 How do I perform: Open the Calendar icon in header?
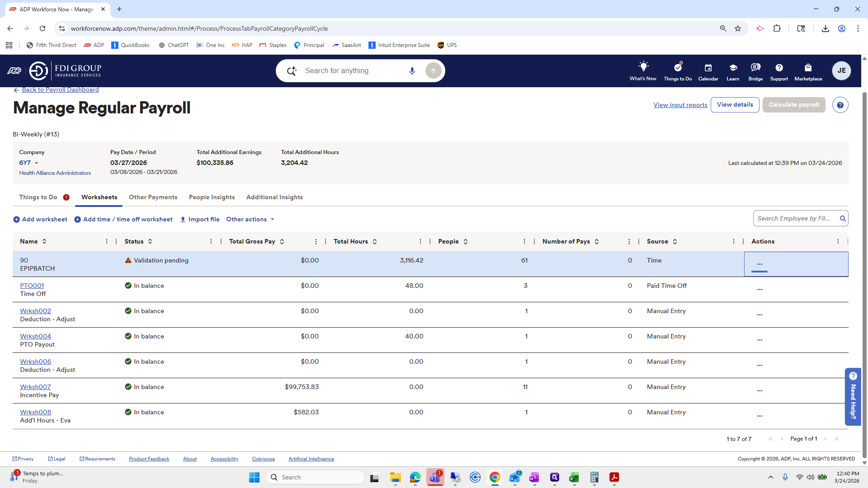[x=708, y=68]
